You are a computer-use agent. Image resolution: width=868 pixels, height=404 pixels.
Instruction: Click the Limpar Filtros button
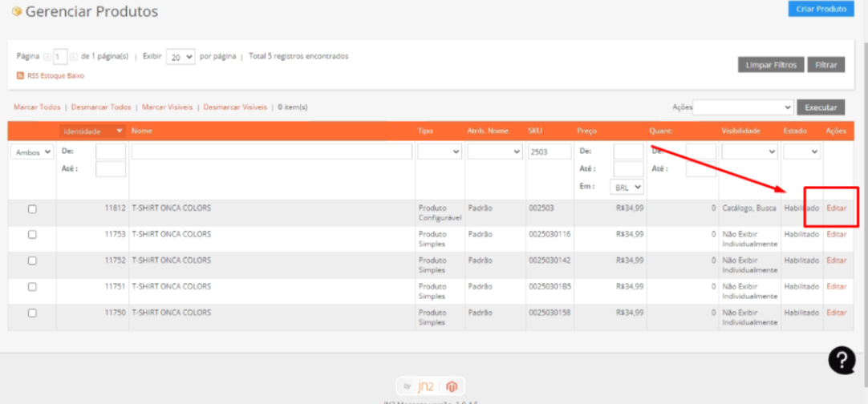tap(771, 65)
